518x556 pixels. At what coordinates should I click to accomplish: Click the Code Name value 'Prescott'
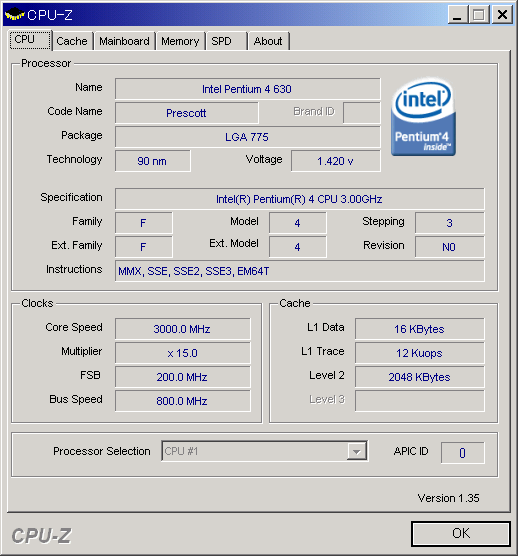tap(186, 113)
